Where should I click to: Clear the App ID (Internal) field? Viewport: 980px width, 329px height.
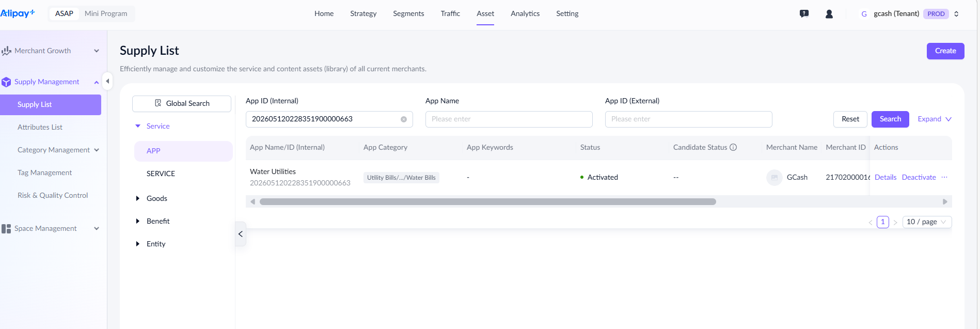404,119
